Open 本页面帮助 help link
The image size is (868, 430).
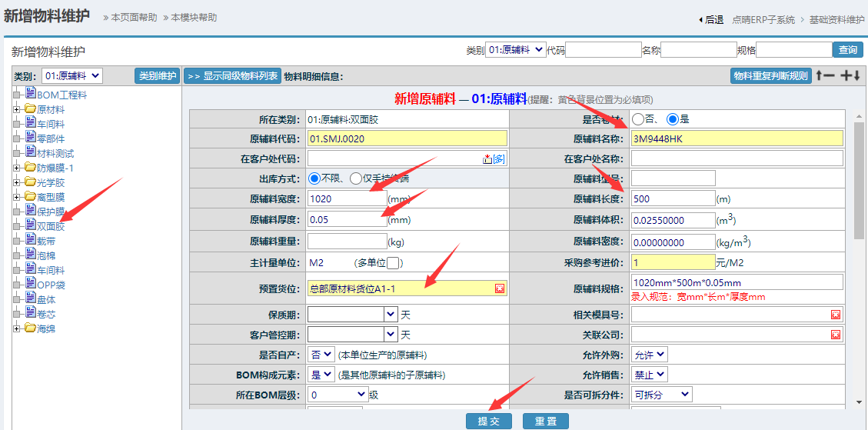click(132, 17)
